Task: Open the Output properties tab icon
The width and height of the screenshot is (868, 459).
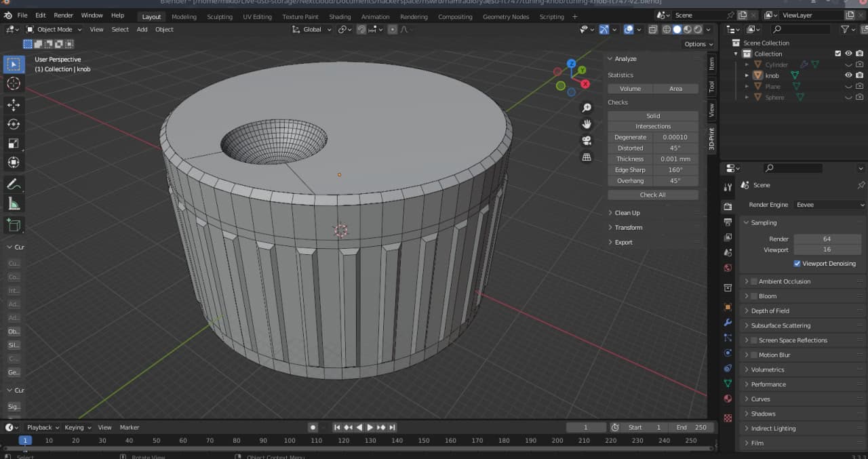Action: click(x=728, y=222)
